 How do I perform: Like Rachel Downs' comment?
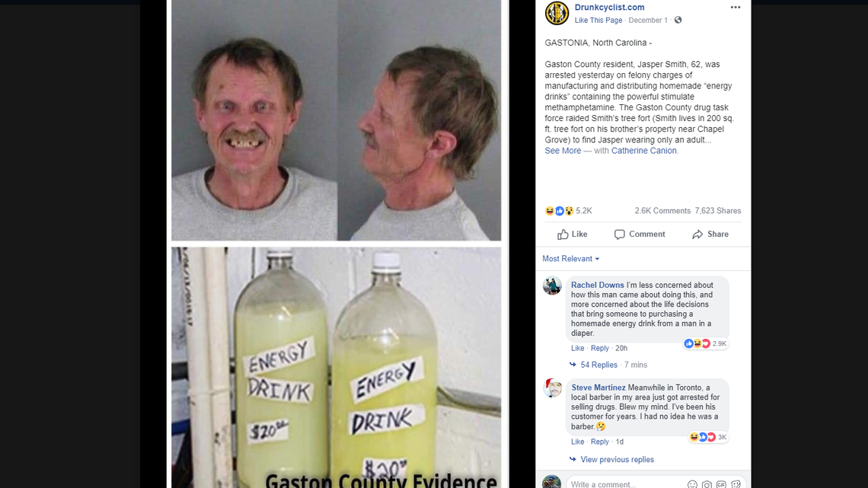[577, 348]
